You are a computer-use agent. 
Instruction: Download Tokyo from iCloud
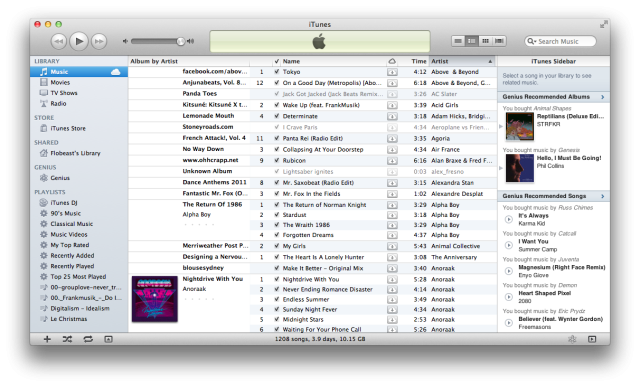coord(392,72)
